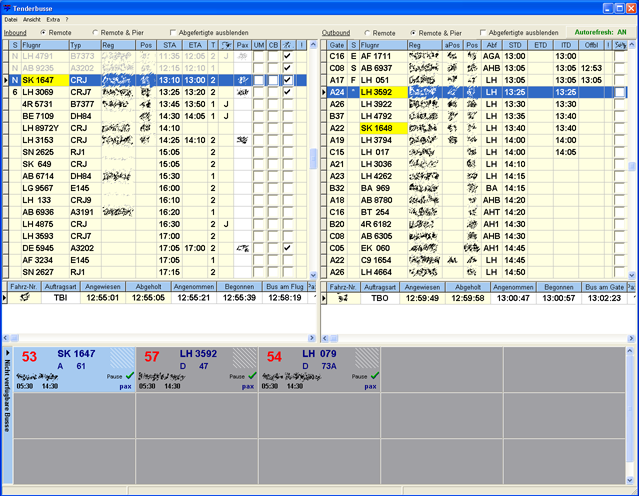Open the ? help menu
639x496 pixels.
[x=67, y=20]
